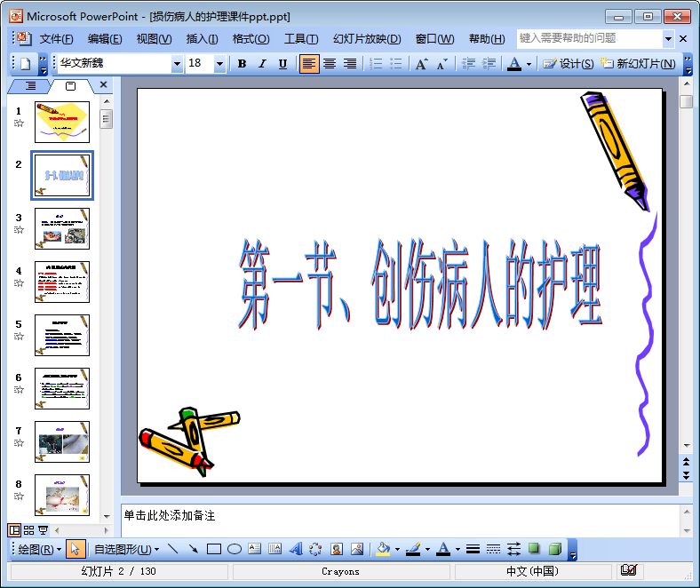Add a 新幻灯片(N) new slide

click(x=639, y=64)
